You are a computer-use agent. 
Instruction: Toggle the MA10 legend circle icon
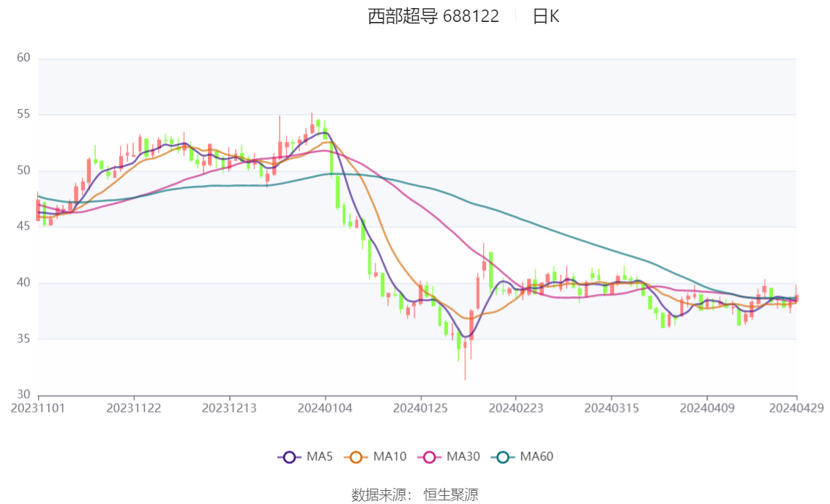click(356, 457)
